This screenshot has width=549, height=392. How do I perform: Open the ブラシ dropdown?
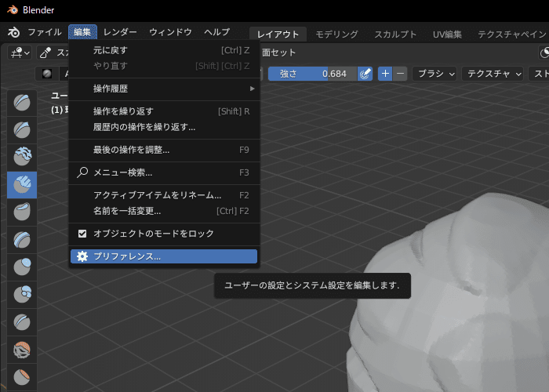(x=434, y=74)
